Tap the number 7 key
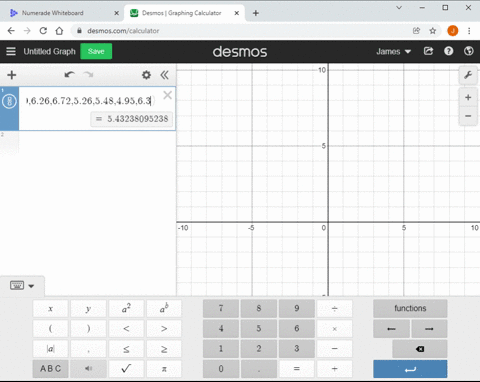Screen dimensions: 480x382 point(221,309)
